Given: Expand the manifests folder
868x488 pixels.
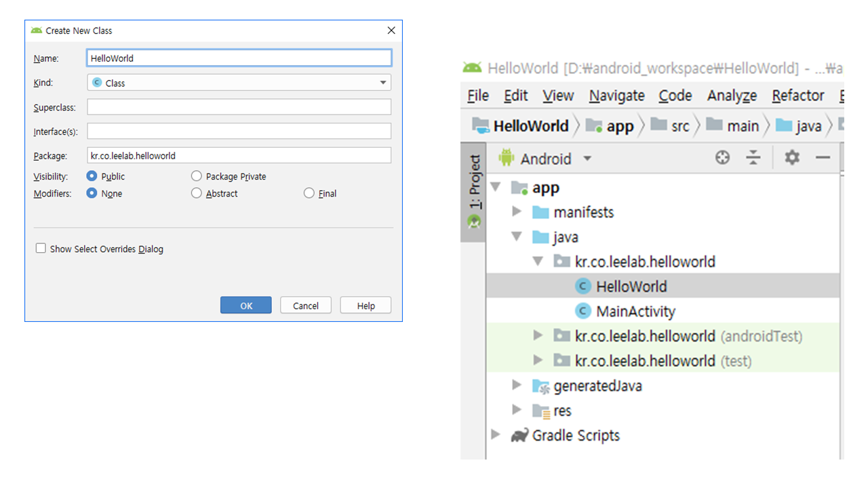Looking at the screenshot, I should pyautogui.click(x=517, y=212).
